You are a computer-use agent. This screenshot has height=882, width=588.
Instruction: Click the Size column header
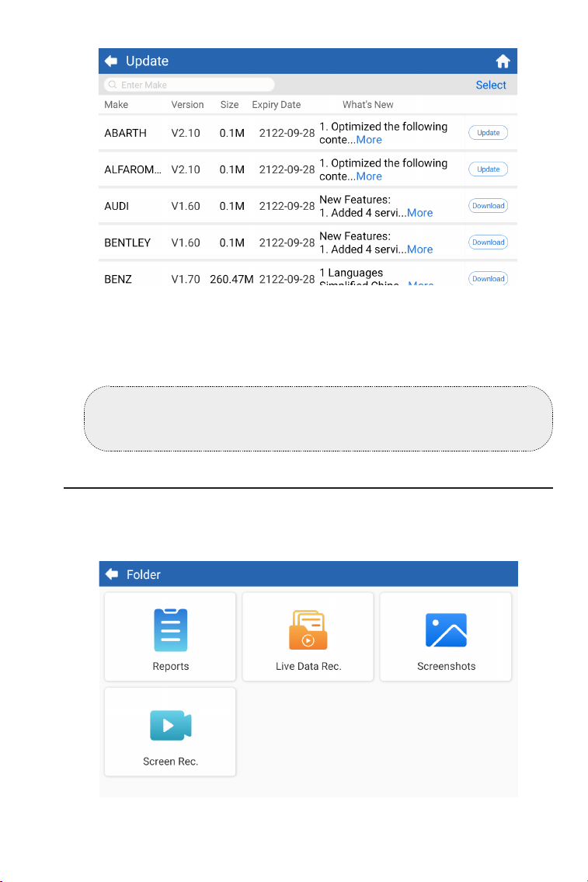[x=229, y=105]
